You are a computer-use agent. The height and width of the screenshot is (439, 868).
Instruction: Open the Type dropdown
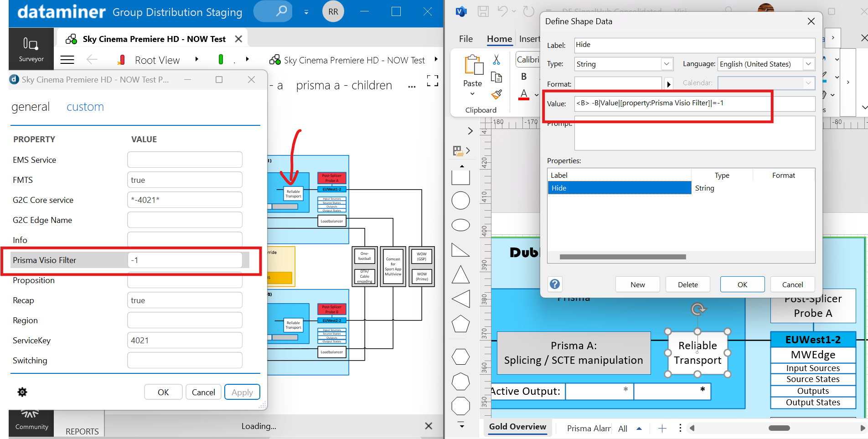coord(666,64)
